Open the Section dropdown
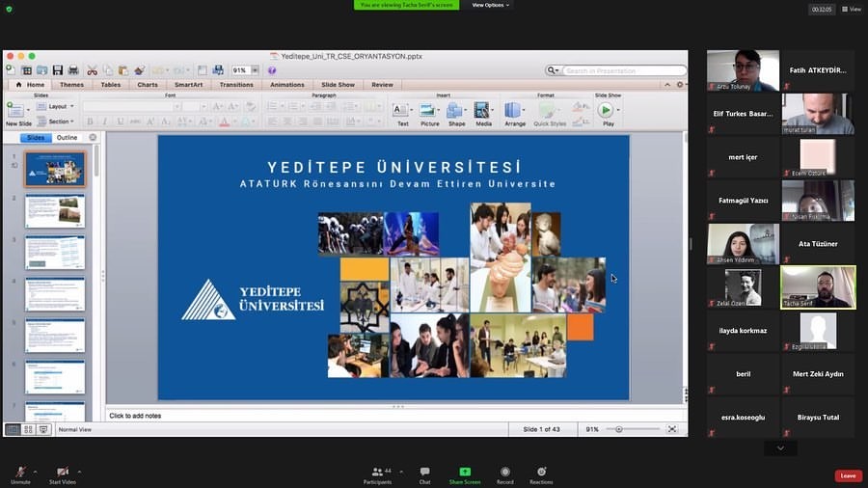Viewport: 868px width, 488px height. click(56, 122)
